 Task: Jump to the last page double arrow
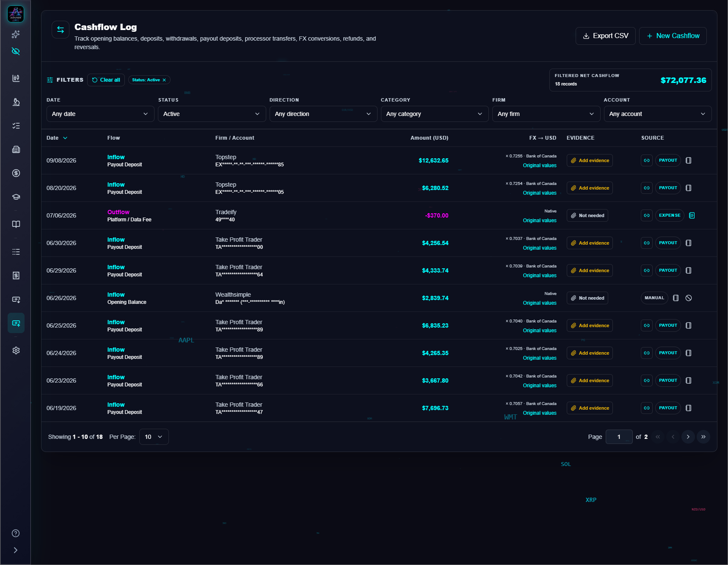[x=703, y=437]
